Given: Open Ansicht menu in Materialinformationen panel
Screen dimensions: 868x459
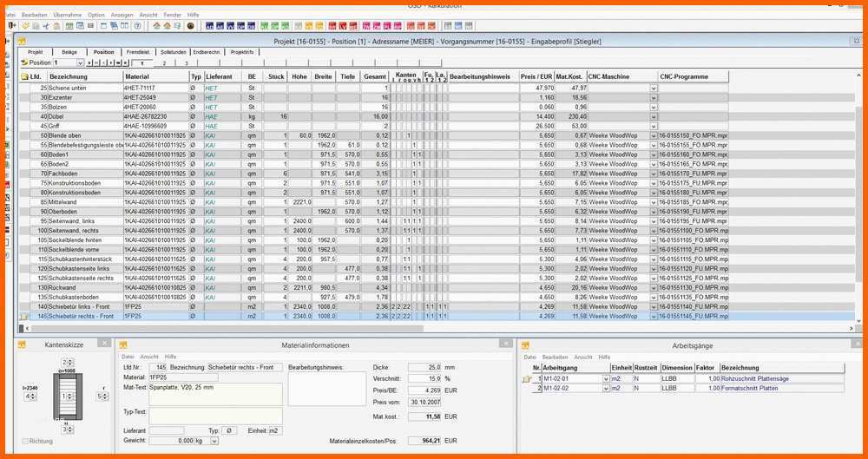Looking at the screenshot, I should [149, 357].
